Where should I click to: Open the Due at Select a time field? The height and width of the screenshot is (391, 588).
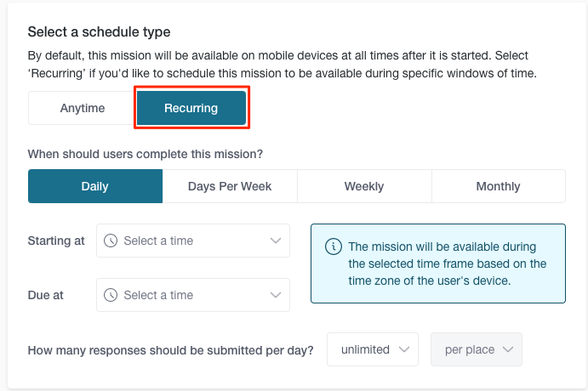[193, 295]
